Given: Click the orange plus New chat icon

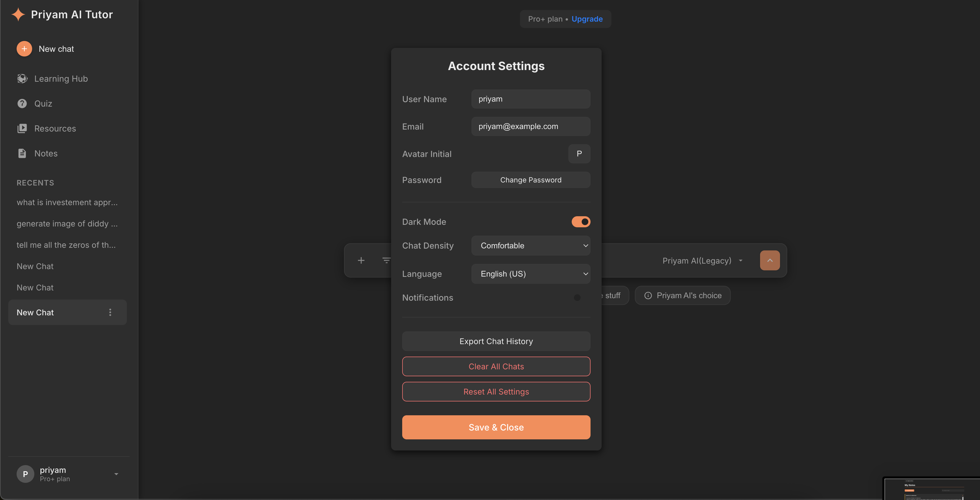Looking at the screenshot, I should tap(24, 49).
